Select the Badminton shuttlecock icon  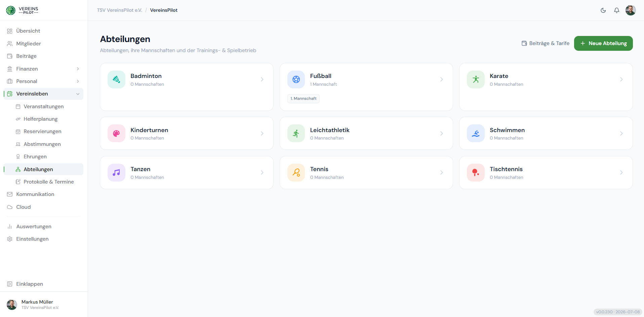[x=116, y=80]
